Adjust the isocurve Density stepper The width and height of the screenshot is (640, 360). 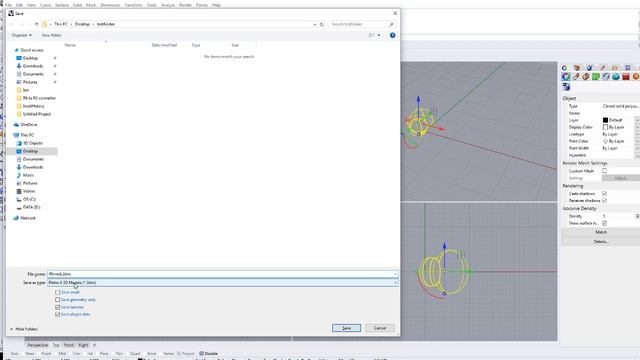tap(637, 216)
